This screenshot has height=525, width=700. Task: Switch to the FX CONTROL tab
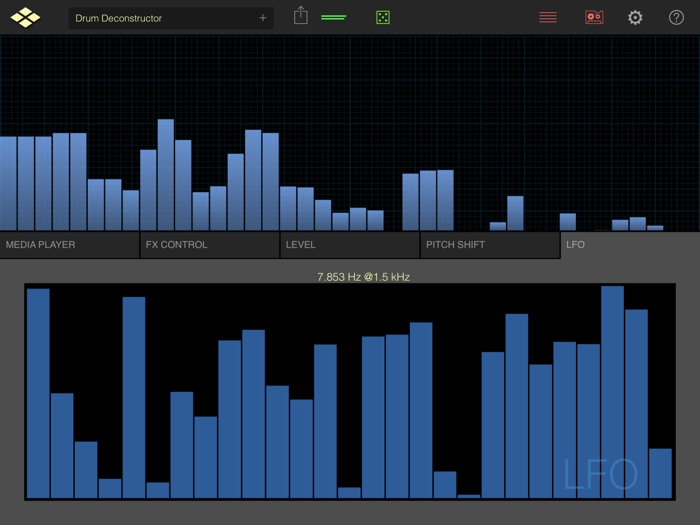click(210, 245)
